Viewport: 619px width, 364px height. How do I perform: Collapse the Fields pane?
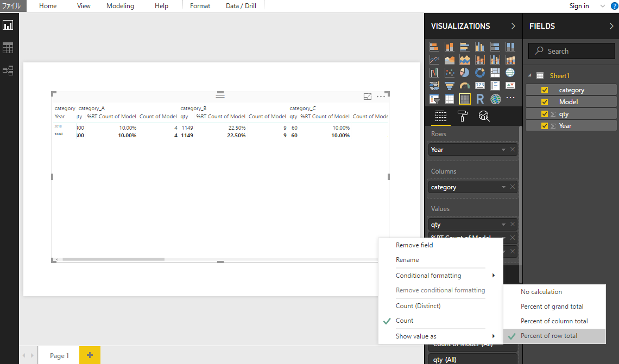coord(611,26)
